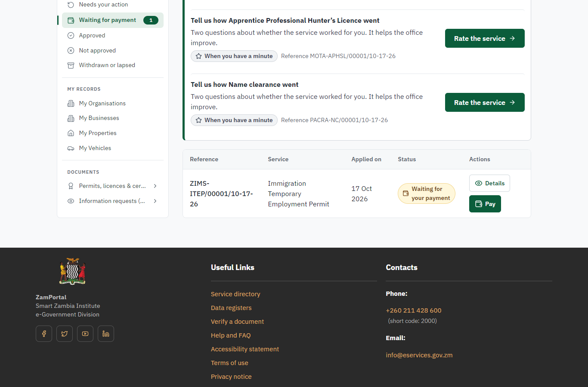Screen dimensions: 588x387
Task: Open Verify a document link
Action: (x=237, y=322)
